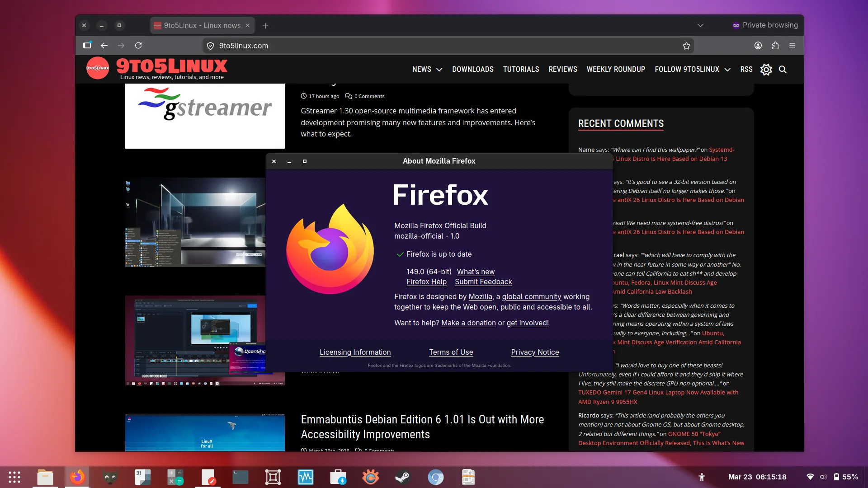Image resolution: width=868 pixels, height=488 pixels.
Task: Click the 9to5Linux settings gear icon
Action: 766,70
